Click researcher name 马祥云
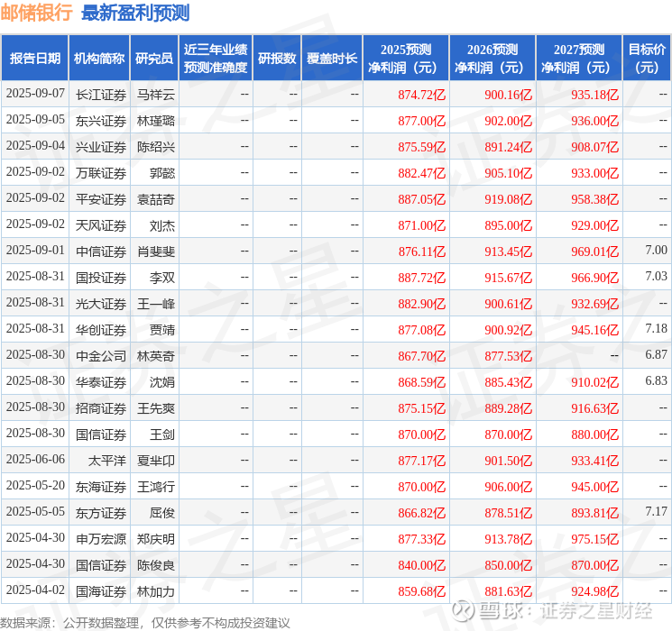The image size is (672, 631). [x=156, y=95]
